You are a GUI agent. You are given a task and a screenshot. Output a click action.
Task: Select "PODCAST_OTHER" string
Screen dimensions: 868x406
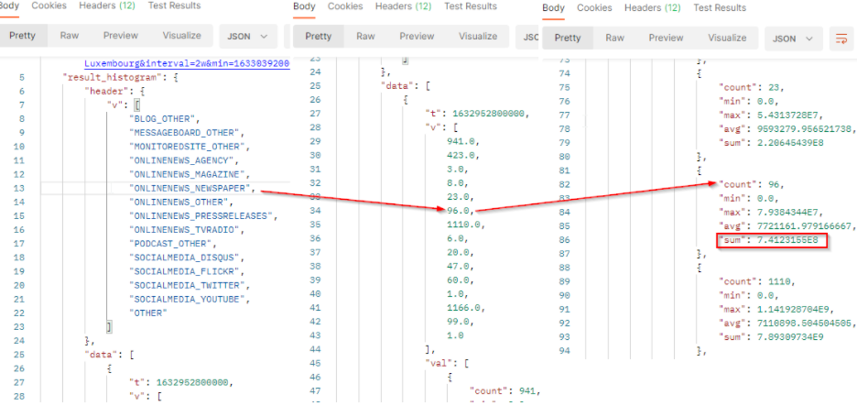click(172, 244)
